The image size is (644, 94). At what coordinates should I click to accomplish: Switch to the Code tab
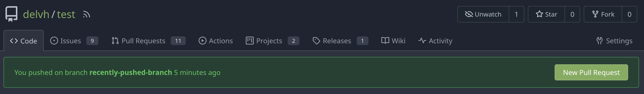coord(24,41)
